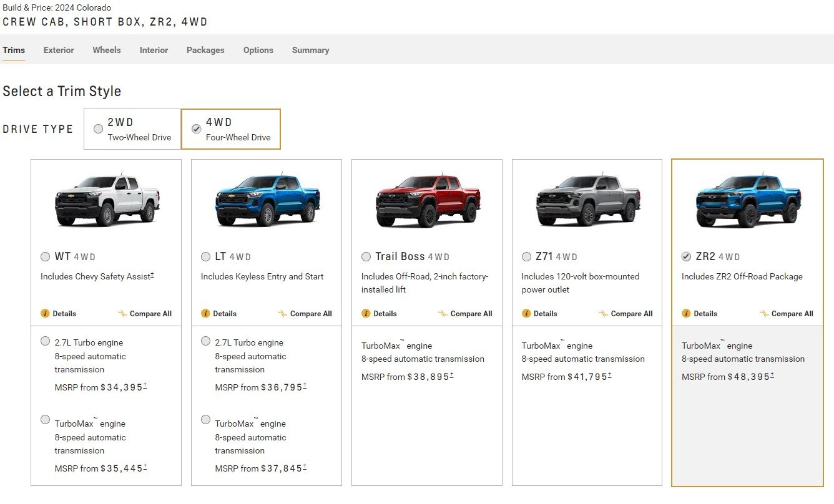This screenshot has width=834, height=504.
Task: Open the Z71 trim Details link
Action: [546, 314]
